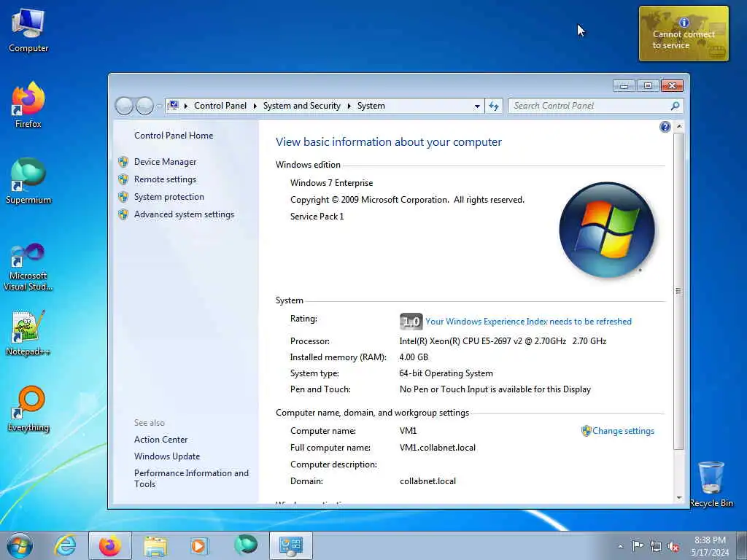Click the VM1.collabnet.local full computer name

438,448
